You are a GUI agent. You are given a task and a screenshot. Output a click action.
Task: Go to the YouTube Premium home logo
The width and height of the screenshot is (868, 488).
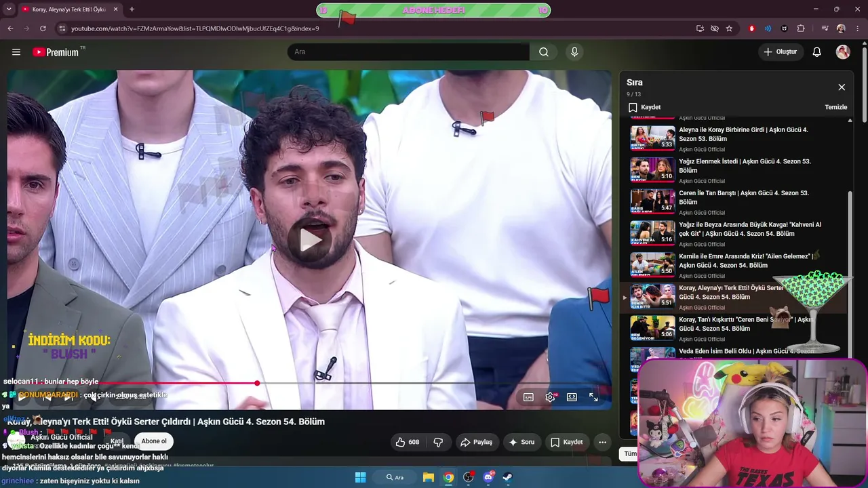tap(58, 52)
